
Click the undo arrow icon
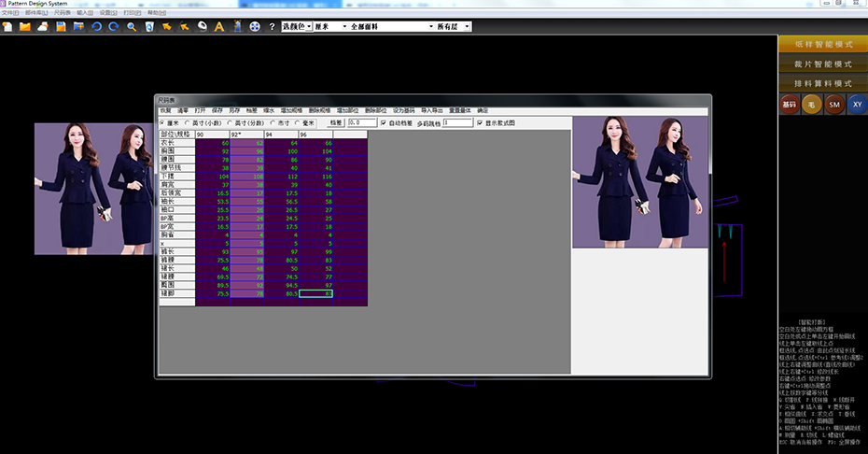click(x=96, y=27)
